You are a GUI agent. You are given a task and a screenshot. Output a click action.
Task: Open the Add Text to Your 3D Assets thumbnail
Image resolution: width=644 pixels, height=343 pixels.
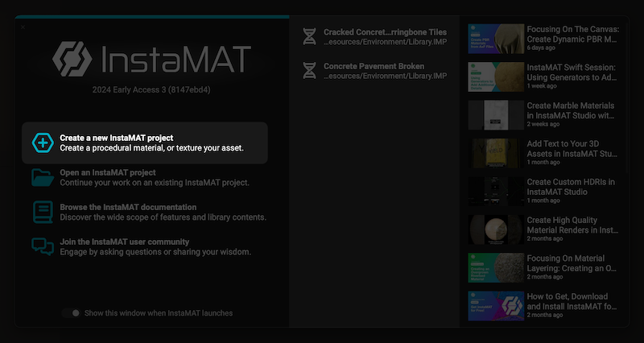[496, 153]
